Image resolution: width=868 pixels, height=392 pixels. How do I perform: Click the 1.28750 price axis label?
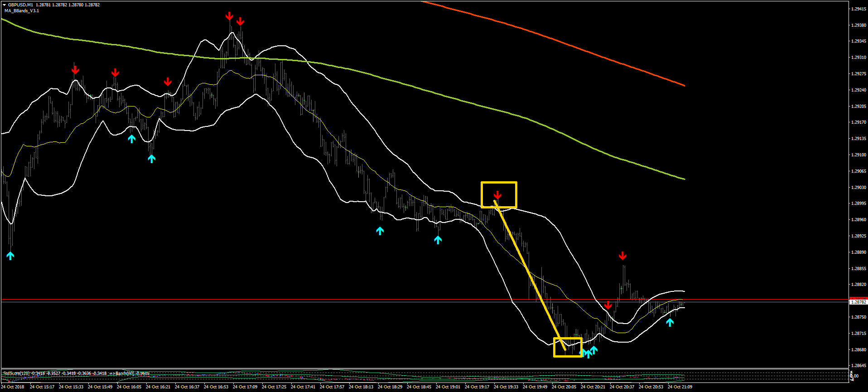click(x=858, y=317)
